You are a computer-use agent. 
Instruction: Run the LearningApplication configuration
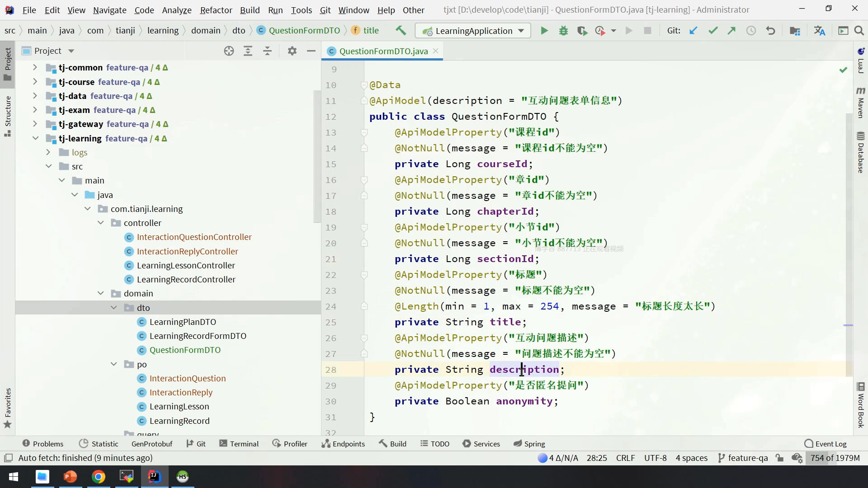544,31
